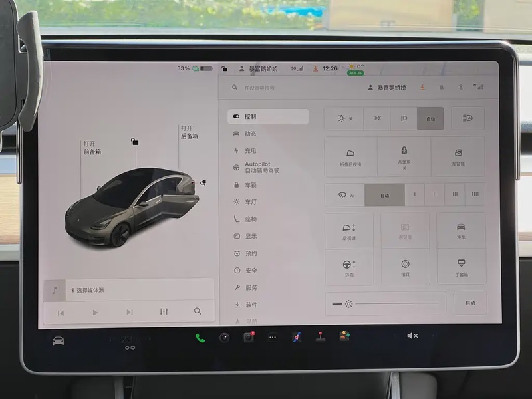
Task: Tap 打开前备箱 to open front trunk
Action: tap(92, 148)
